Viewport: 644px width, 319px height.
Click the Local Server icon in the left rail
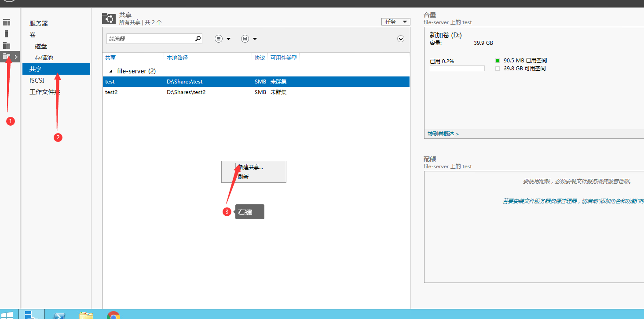[x=7, y=34]
